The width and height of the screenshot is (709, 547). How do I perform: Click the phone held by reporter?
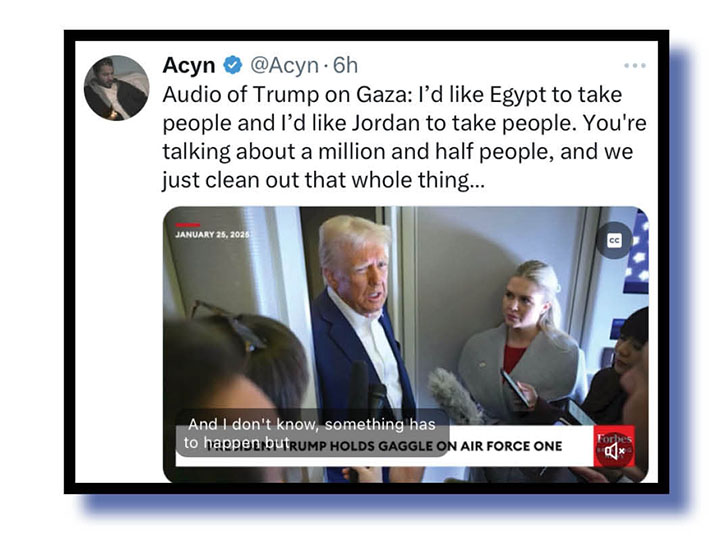click(x=515, y=387)
